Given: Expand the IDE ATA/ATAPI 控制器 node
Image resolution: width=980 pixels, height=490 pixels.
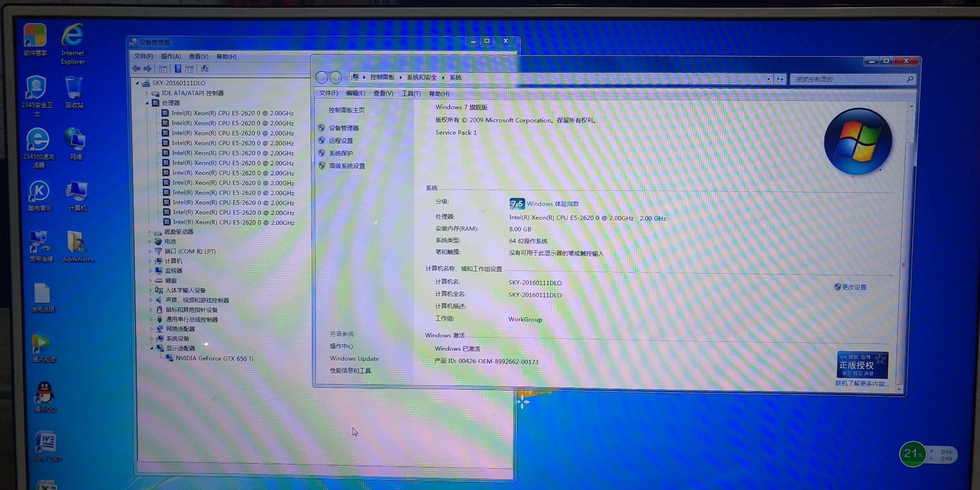Looking at the screenshot, I should pos(147,93).
